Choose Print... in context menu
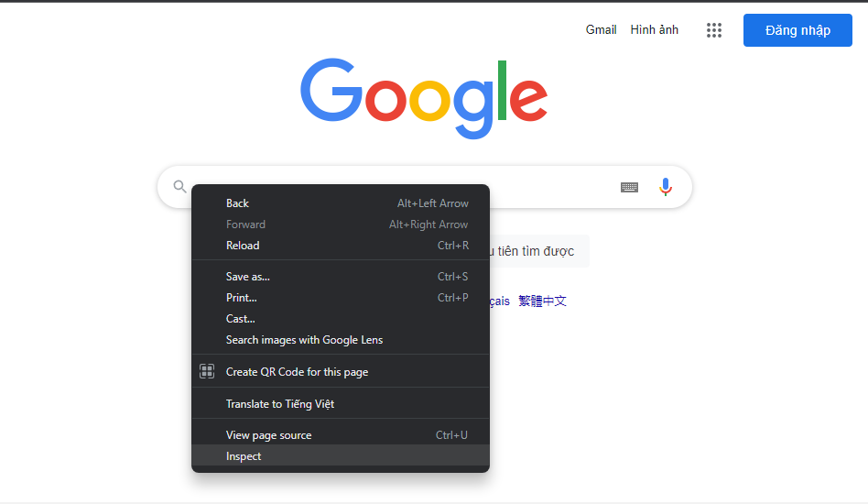This screenshot has height=504, width=868. [x=341, y=298]
